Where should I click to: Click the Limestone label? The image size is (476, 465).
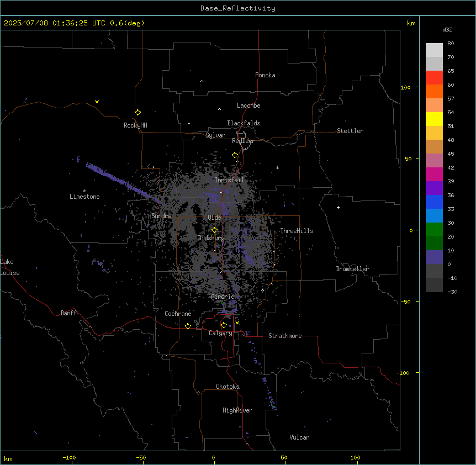point(84,197)
